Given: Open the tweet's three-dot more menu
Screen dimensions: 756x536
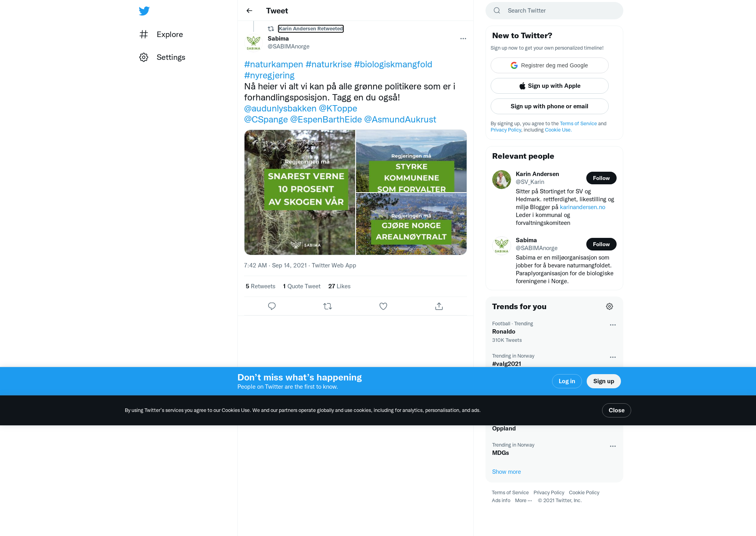Looking at the screenshot, I should (x=463, y=39).
